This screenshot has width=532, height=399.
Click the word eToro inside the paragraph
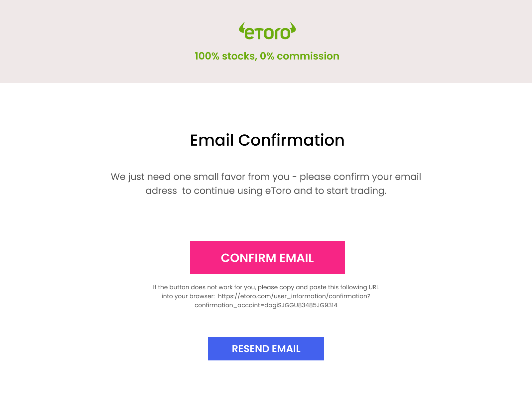point(278,191)
